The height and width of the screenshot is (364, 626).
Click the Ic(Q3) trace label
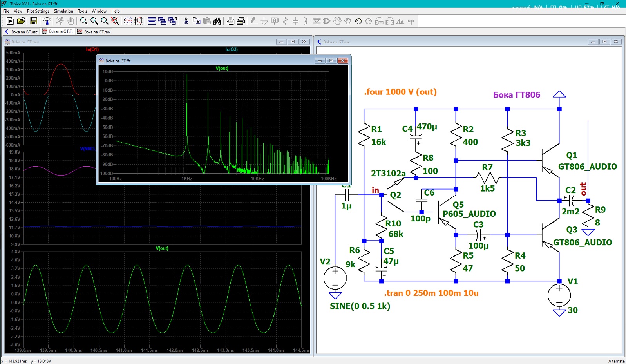(x=232, y=49)
